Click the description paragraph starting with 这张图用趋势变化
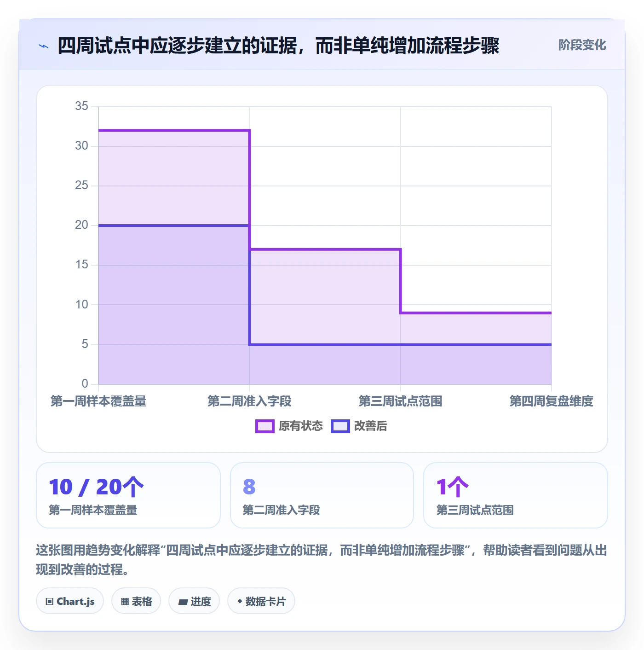Image resolution: width=644 pixels, height=650 pixels. pos(322,560)
